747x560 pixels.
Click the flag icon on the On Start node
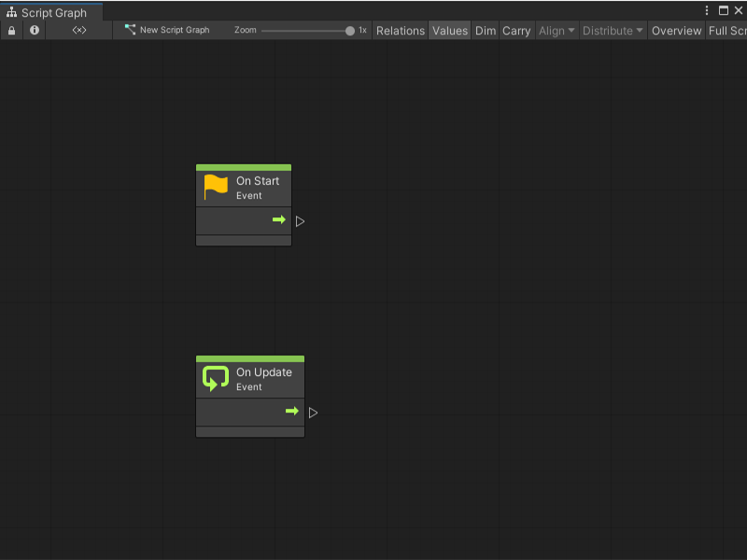click(215, 186)
